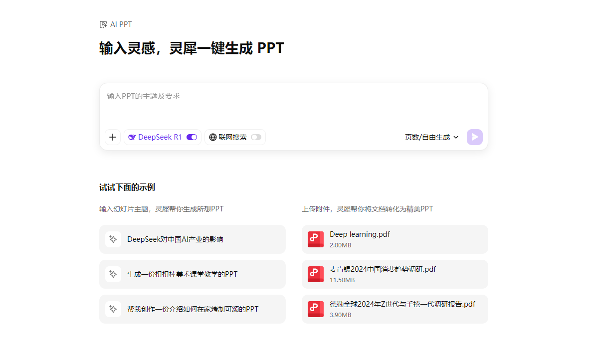
Task: Click the text 输入幻灯片主题，灵犀帮你生成所想PPT
Action: pos(162,209)
